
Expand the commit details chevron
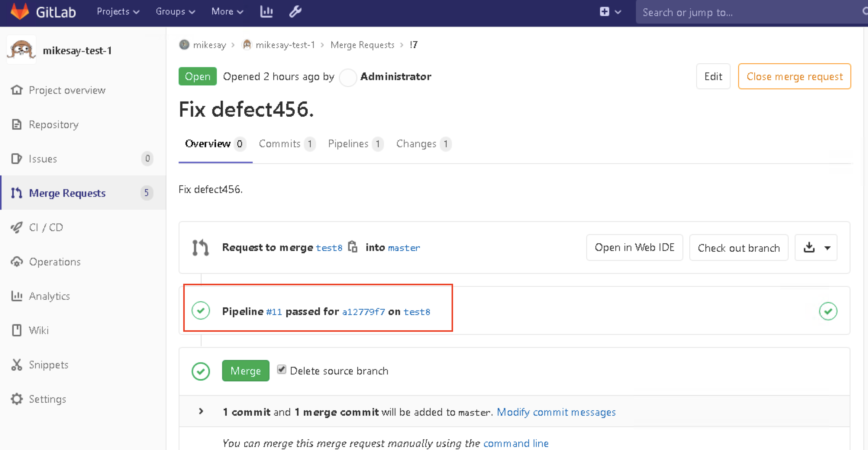(x=201, y=411)
